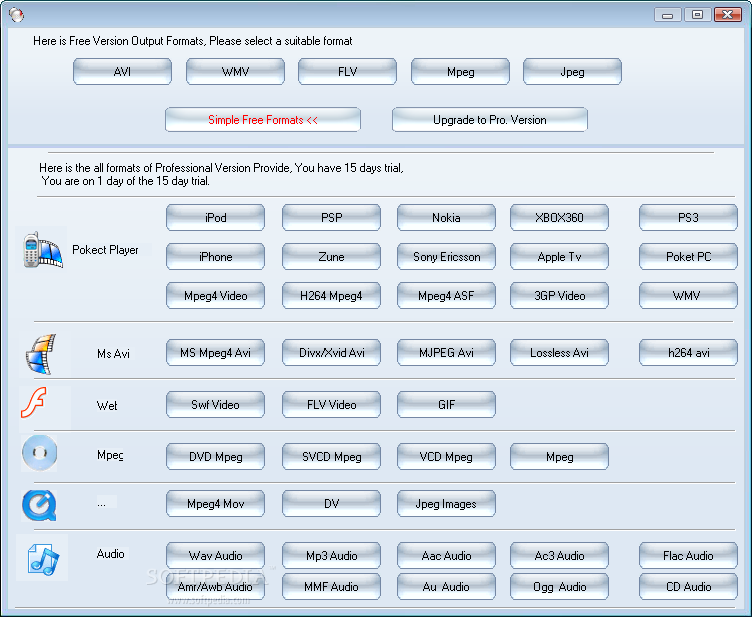Choose 3GP Video format

559,296
